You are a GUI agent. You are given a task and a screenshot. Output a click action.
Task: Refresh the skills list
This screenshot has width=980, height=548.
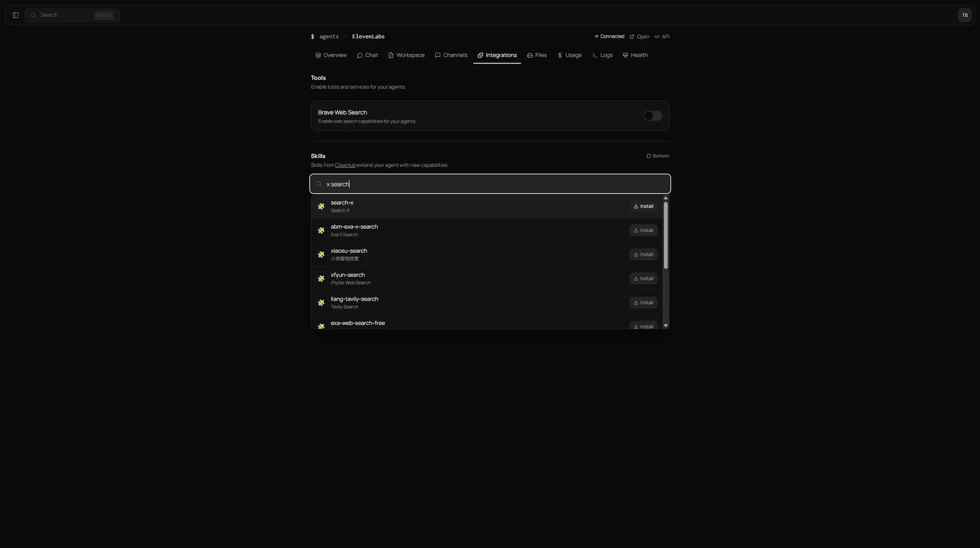point(657,156)
